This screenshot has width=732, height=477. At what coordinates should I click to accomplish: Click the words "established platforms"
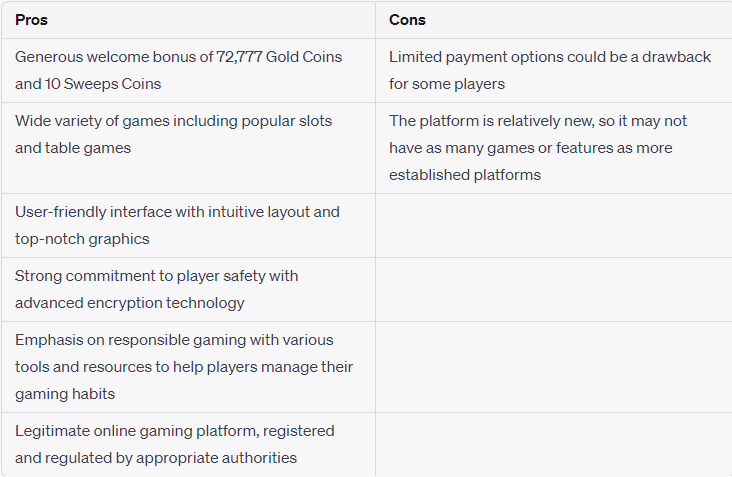465,175
